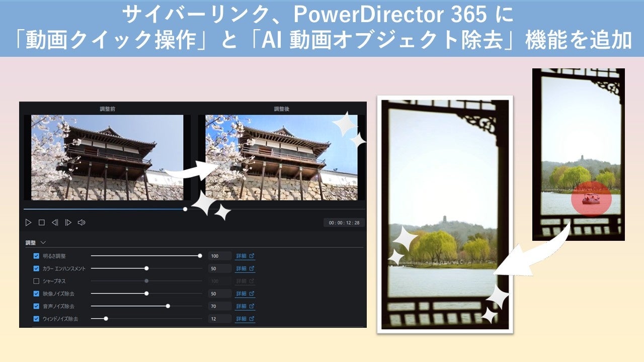Click the 明るさ調整 slider handle

pos(200,256)
